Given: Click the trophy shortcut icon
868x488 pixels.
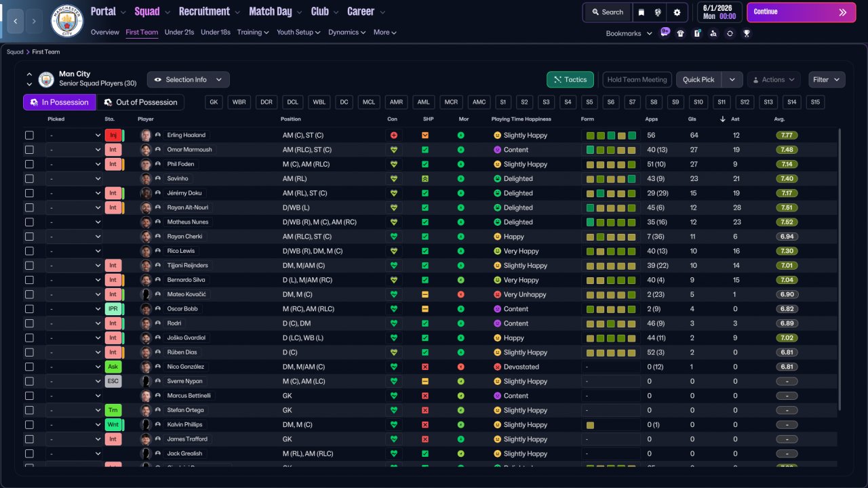Looking at the screenshot, I should click(746, 33).
